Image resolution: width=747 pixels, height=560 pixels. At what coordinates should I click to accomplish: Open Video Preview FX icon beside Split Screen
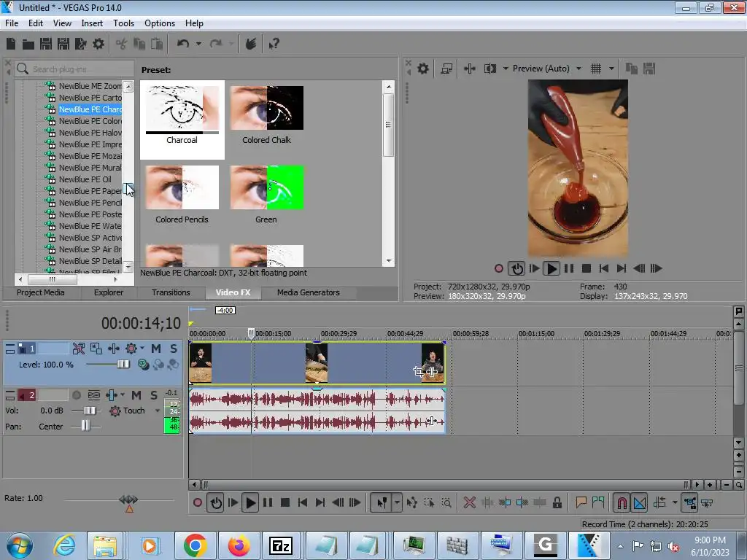(x=469, y=69)
